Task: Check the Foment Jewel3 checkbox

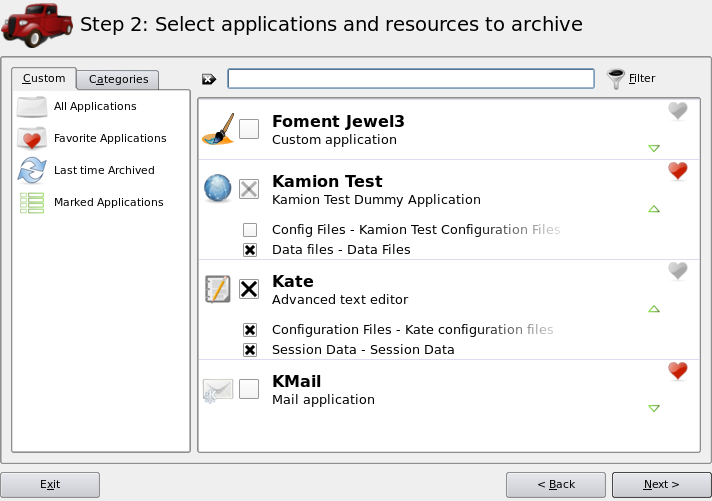Action: [x=249, y=129]
